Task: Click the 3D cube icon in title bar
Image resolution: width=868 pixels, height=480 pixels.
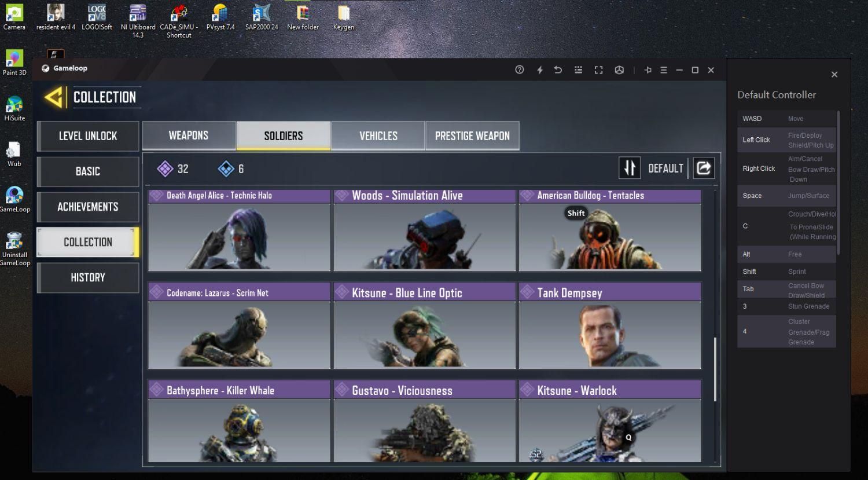Action: coord(619,69)
